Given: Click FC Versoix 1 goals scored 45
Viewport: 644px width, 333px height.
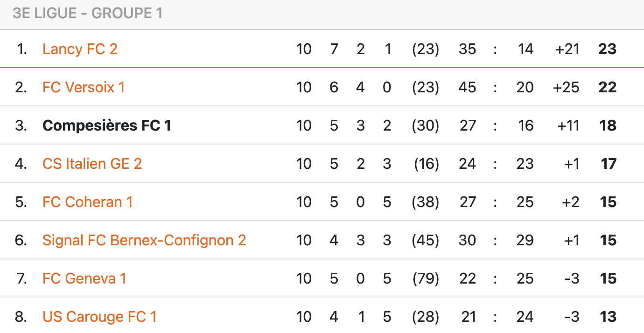Looking at the screenshot, I should tap(467, 87).
